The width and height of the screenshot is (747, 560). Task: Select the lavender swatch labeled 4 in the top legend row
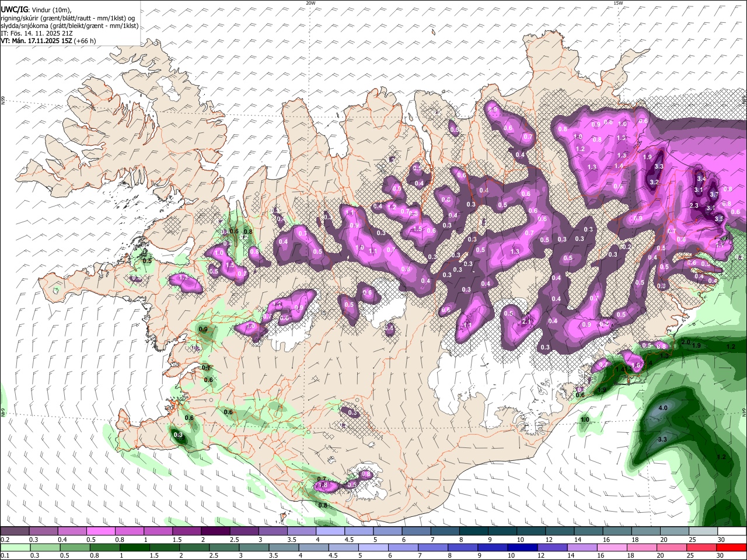(330, 531)
